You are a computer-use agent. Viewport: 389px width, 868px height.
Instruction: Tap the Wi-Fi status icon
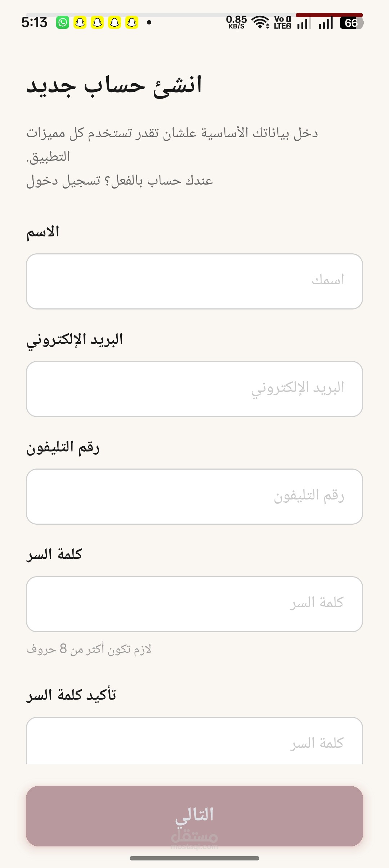260,22
